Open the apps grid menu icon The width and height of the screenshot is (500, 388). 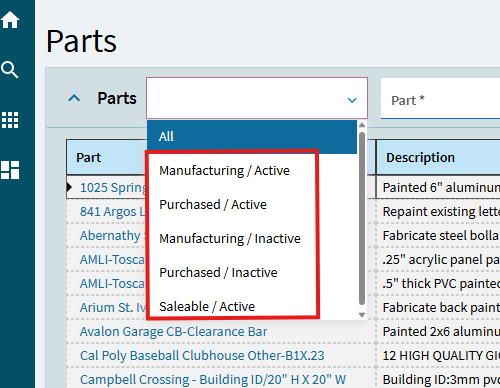click(10, 120)
